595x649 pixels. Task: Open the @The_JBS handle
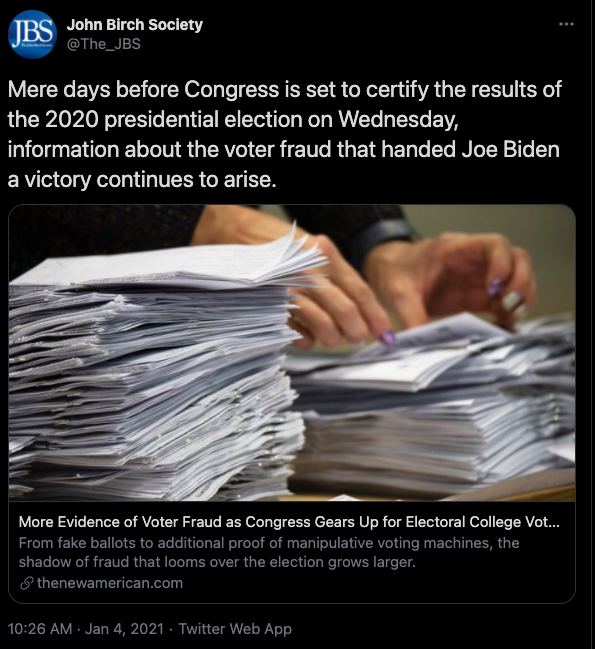pyautogui.click(x=103, y=44)
